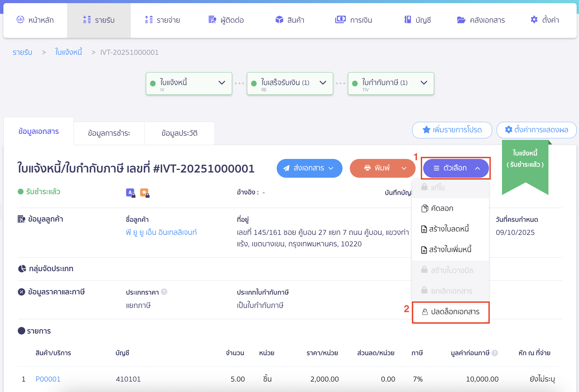Click the paper plane icon in ส่งเอกสาร

(x=286, y=168)
